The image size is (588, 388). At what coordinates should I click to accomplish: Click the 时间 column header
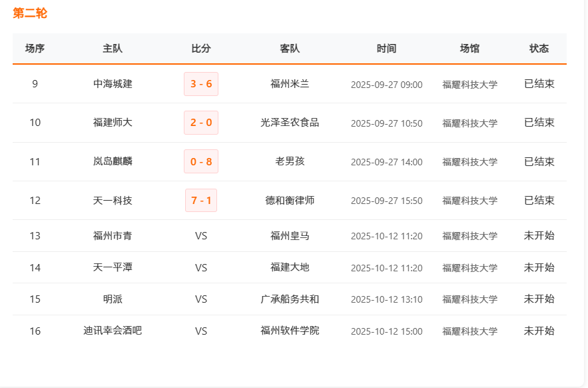click(x=386, y=49)
